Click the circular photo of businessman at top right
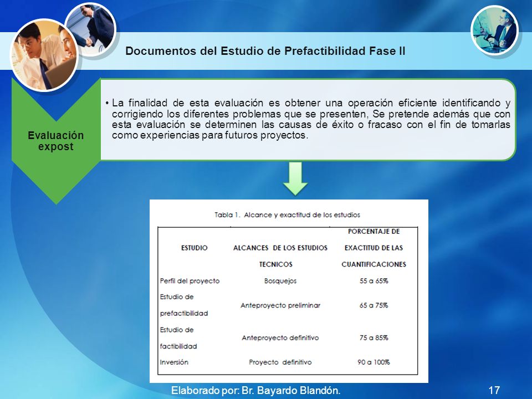532x399 pixels. click(x=494, y=30)
